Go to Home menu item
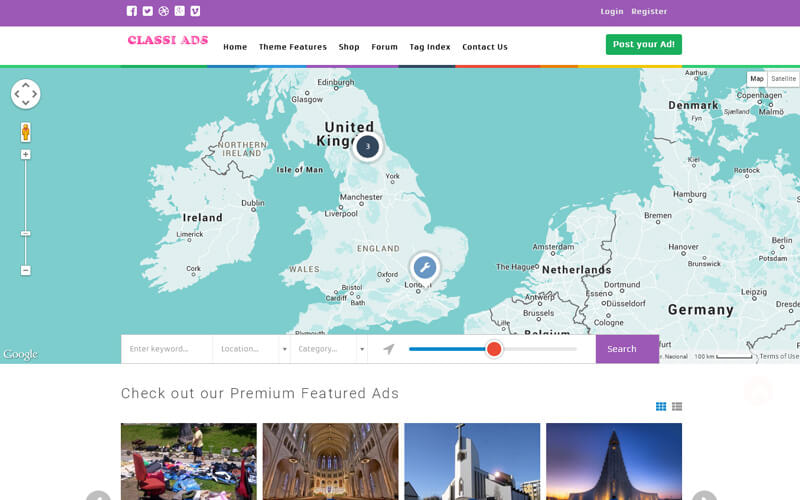This screenshot has width=800, height=500. coord(235,47)
